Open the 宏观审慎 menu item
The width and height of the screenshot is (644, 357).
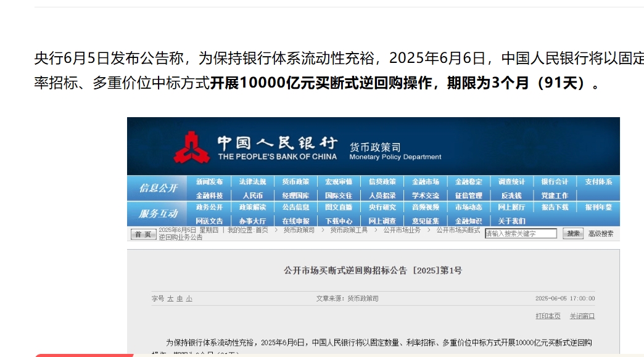click(x=339, y=182)
